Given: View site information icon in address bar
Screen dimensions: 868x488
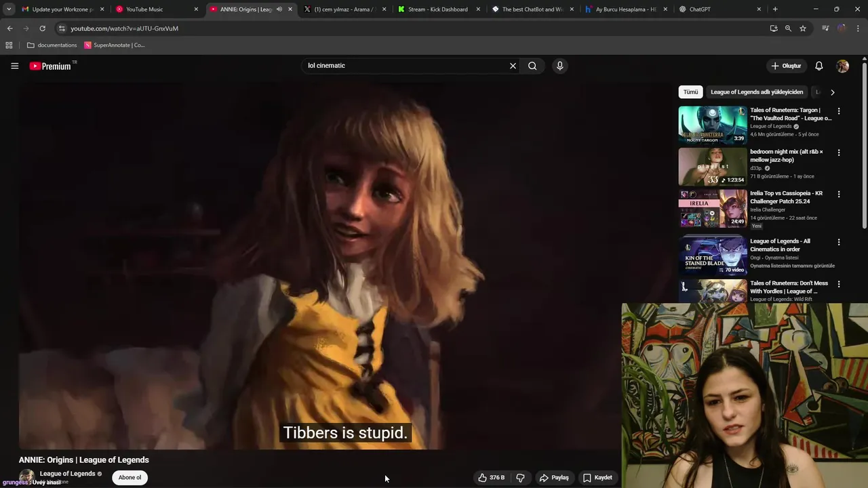Looking at the screenshot, I should tap(62, 28).
